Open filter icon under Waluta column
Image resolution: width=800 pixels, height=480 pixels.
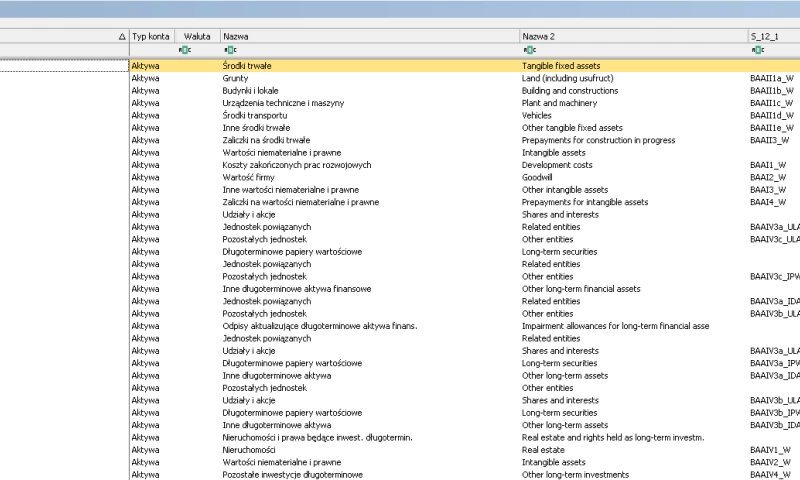[x=185, y=50]
